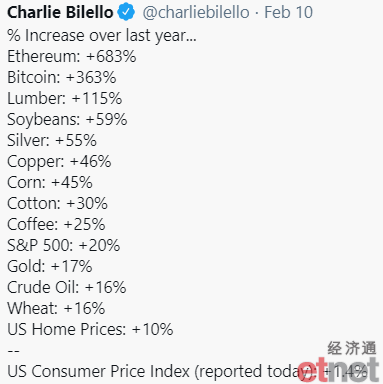Image resolution: width=383 pixels, height=384 pixels.
Task: Open the Feb 10 tweet timestamp
Action: pyautogui.click(x=289, y=12)
